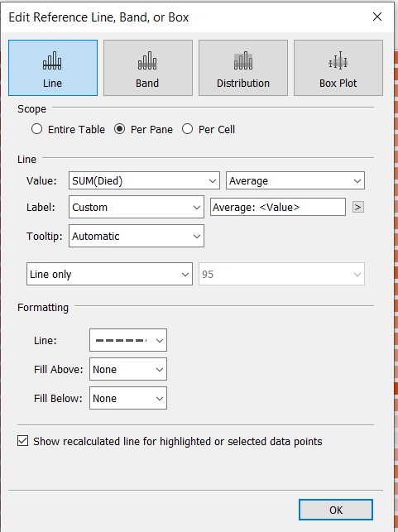Choose the Band chart icon
Image resolution: width=398 pixels, height=532 pixels.
pyautogui.click(x=147, y=61)
